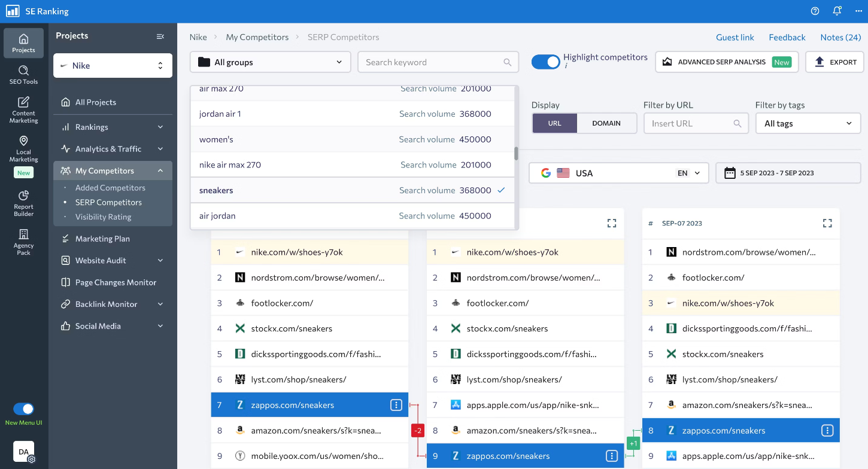Screen dimensions: 868x469
Task: Expand the Rankings menu chevron
Action: 160,127
